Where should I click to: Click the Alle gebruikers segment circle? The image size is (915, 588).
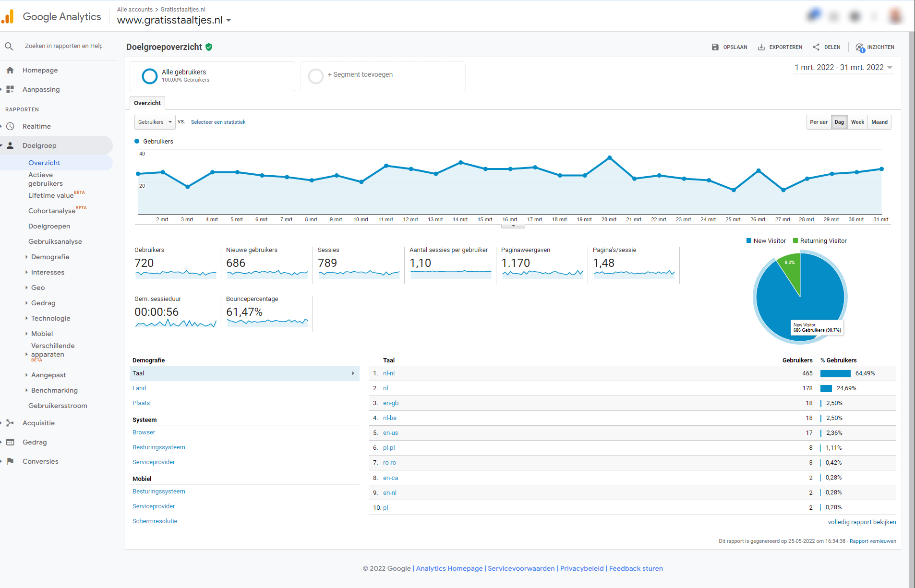[x=150, y=76]
